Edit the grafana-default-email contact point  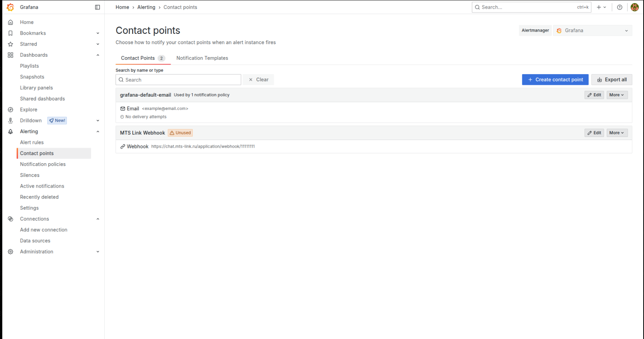(594, 95)
